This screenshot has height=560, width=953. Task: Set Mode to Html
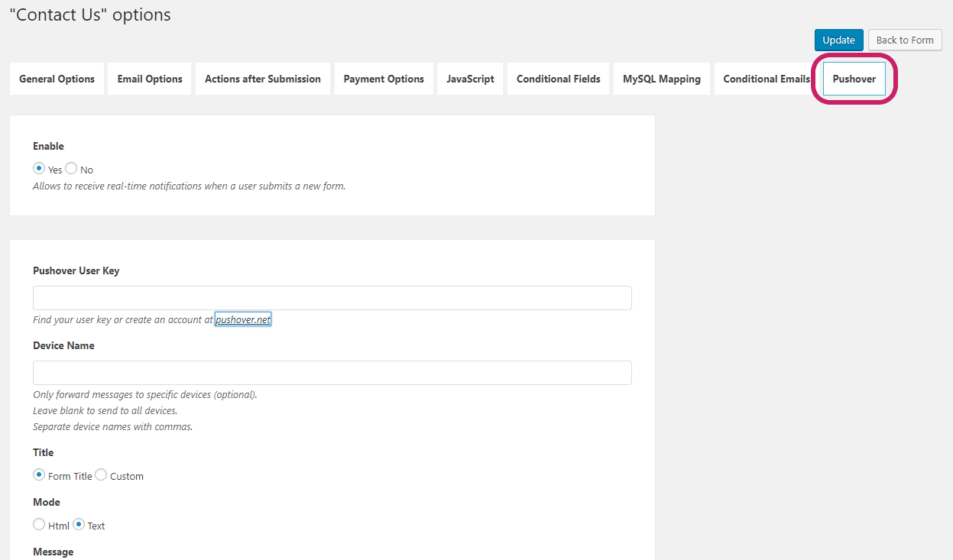click(x=39, y=524)
